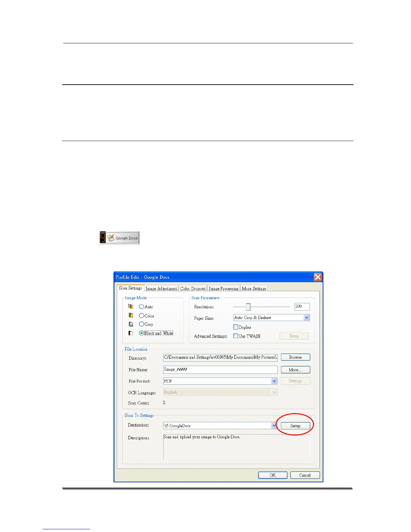Click the More... button for File Name
Screen dimensions: 411x532
[x=295, y=370]
